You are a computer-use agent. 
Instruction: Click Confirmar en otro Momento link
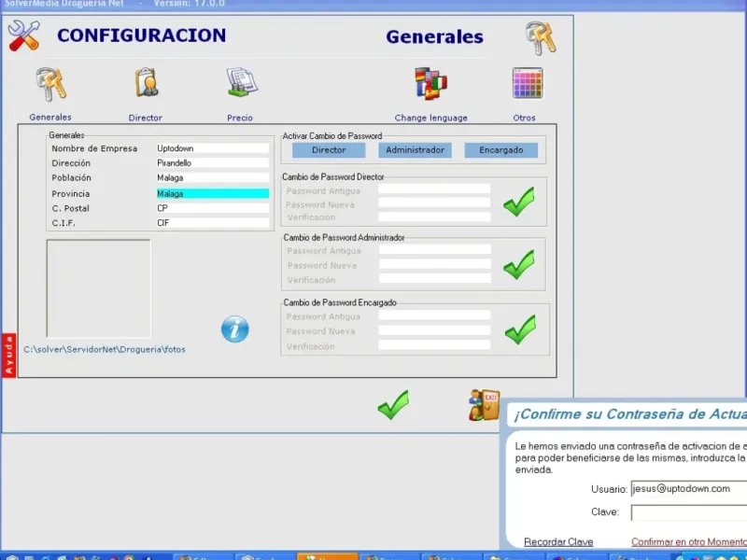tap(689, 542)
